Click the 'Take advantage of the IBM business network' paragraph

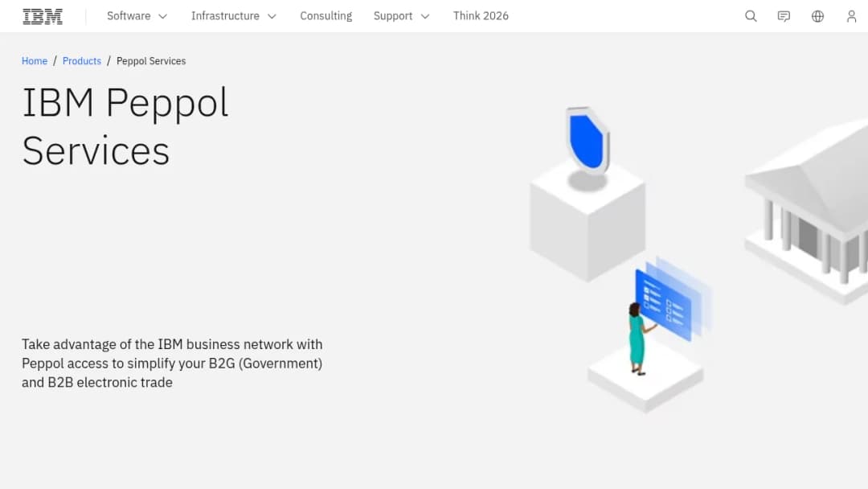point(172,364)
